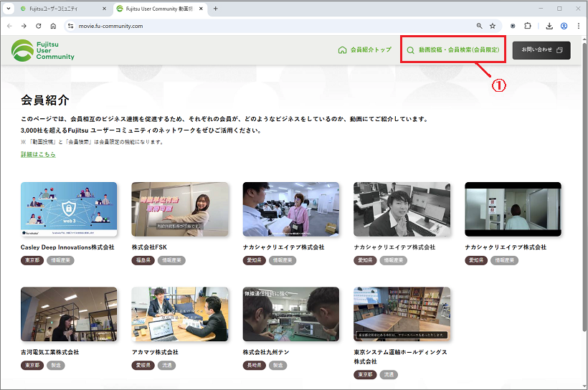Image resolution: width=588 pixels, height=390 pixels.
Task: Select the 東京都 tag under 古河電気工業株式会社
Action: coord(32,365)
